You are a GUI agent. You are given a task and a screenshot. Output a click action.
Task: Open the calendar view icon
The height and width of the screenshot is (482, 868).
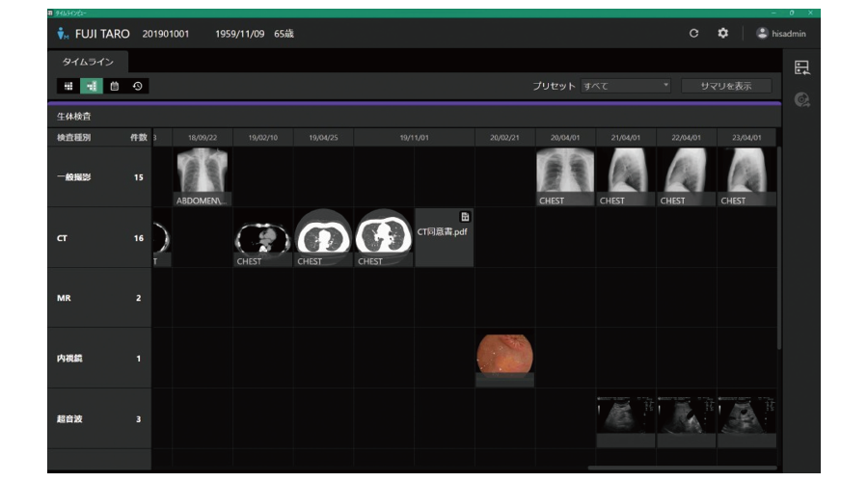(115, 86)
